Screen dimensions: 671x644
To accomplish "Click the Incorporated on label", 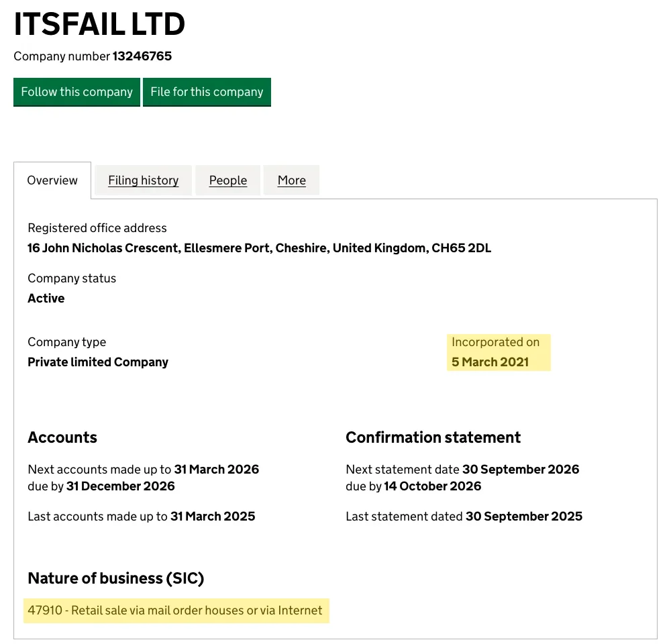I will point(496,342).
